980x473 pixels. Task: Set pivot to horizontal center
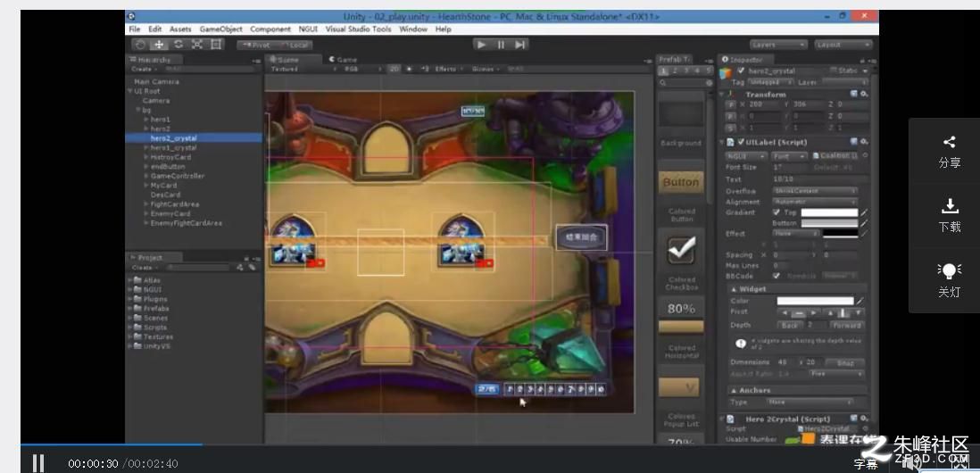(x=798, y=311)
